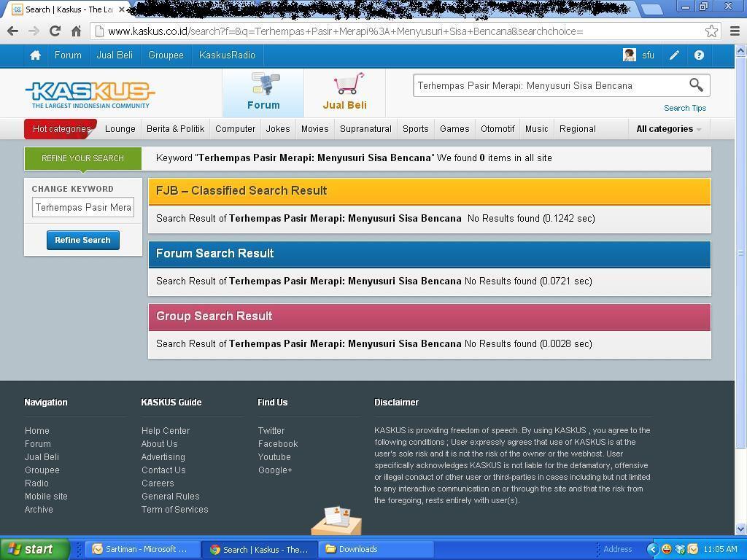Click the REFINE YOUR SEARCH green header
747x560 pixels.
click(83, 158)
